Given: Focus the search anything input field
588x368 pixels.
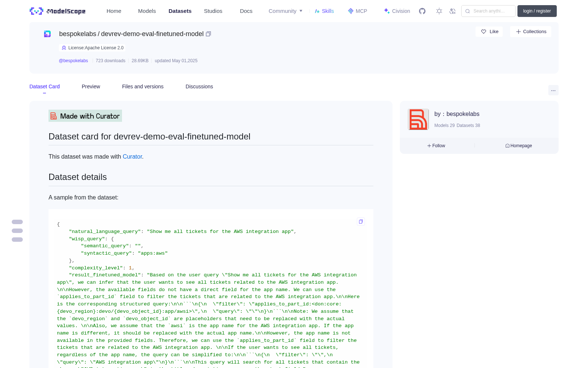Looking at the screenshot, I should [488, 11].
